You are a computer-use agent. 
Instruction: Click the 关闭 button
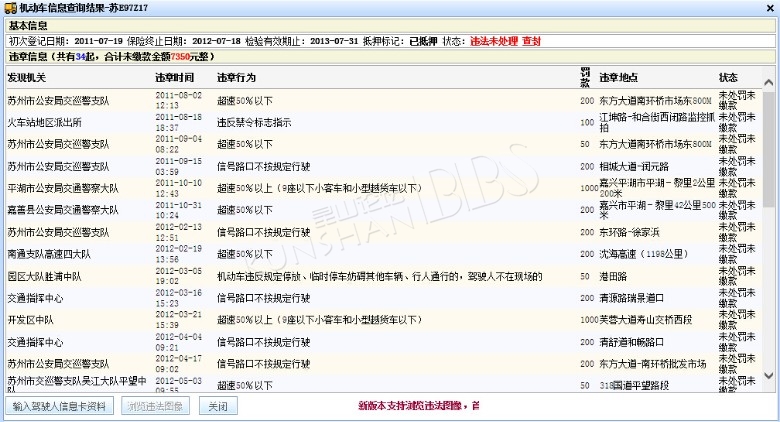[218, 407]
